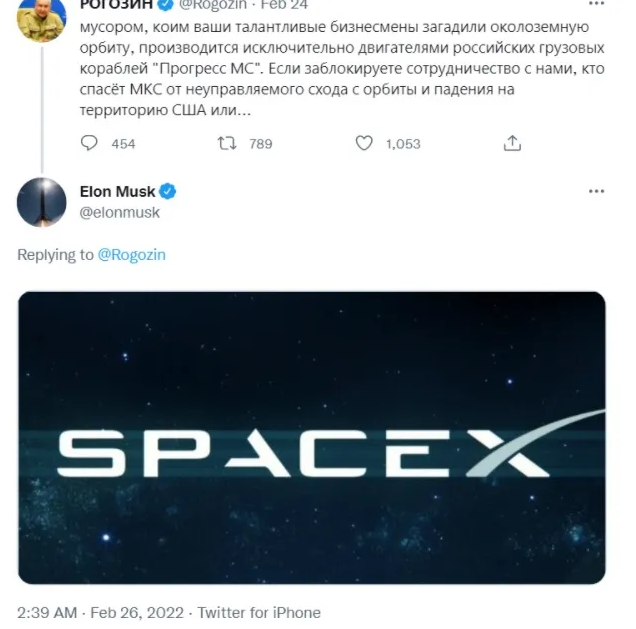Viewport: 636px width, 629px height.
Task: Open the SpaceX logo image
Action: pos(312,437)
